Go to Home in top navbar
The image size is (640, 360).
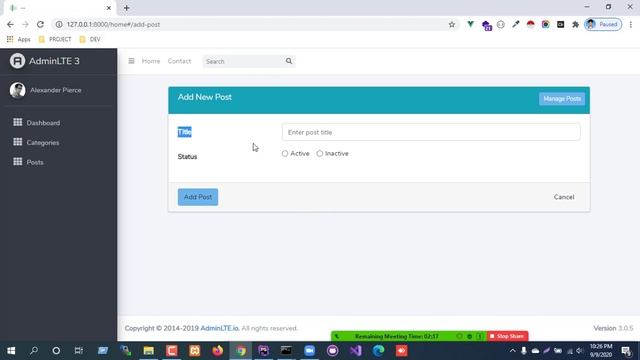click(151, 61)
